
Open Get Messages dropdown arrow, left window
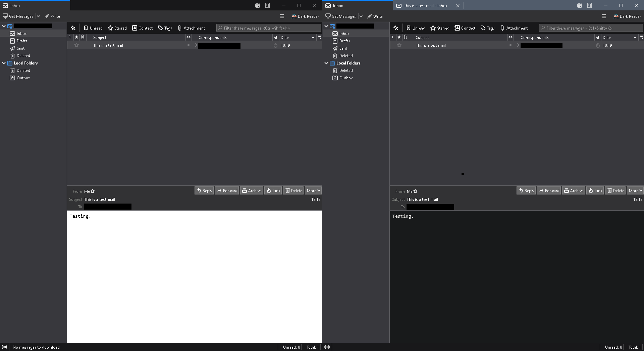[x=38, y=16]
